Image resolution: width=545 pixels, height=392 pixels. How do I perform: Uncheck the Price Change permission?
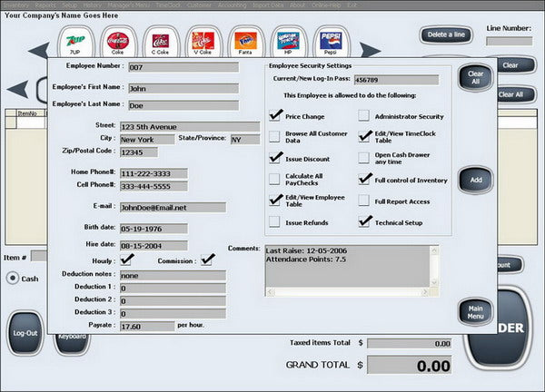tap(274, 115)
